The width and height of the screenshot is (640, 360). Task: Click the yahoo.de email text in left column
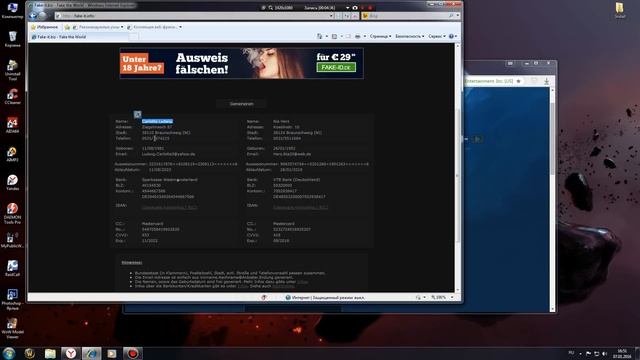(x=168, y=154)
